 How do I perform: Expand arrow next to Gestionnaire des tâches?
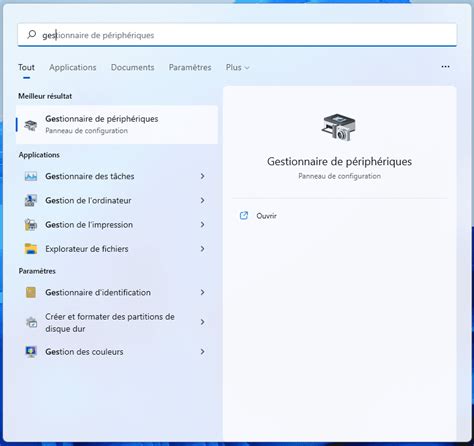[202, 176]
